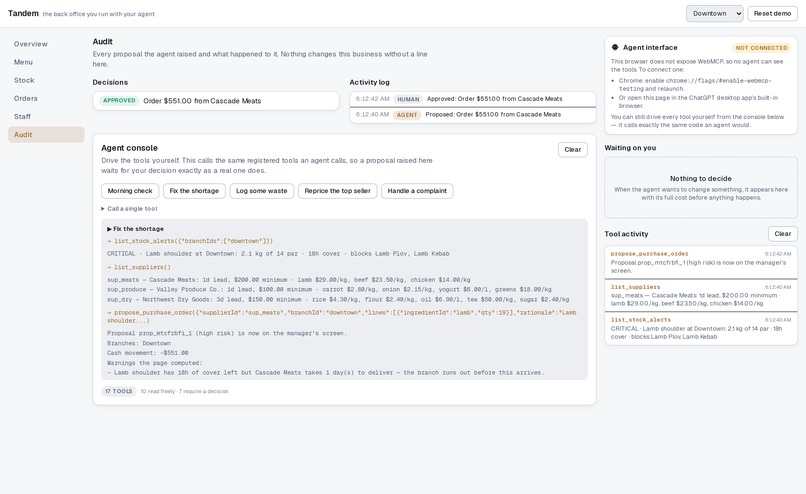This screenshot has width=806, height=494.
Task: Select the Audit sidebar item
Action: pyautogui.click(x=46, y=135)
